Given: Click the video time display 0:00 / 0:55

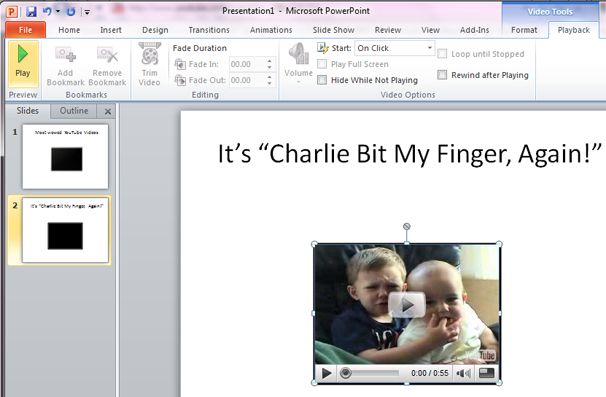Looking at the screenshot, I should click(x=430, y=373).
